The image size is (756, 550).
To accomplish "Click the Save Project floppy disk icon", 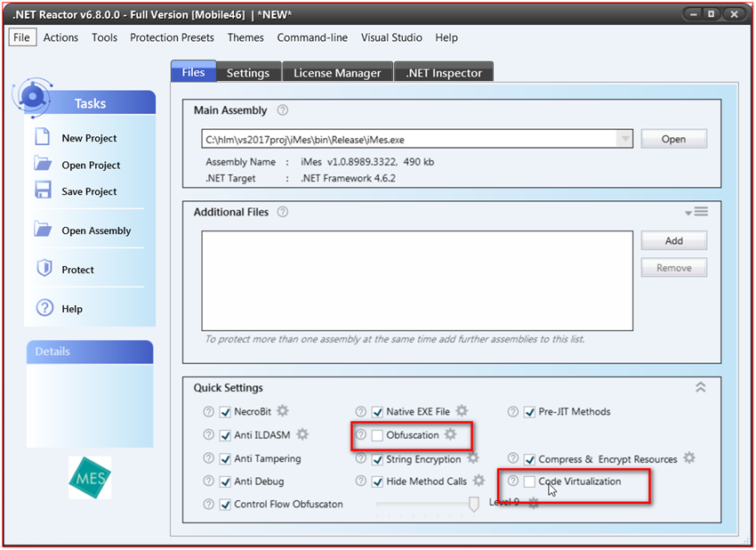I will coord(43,190).
